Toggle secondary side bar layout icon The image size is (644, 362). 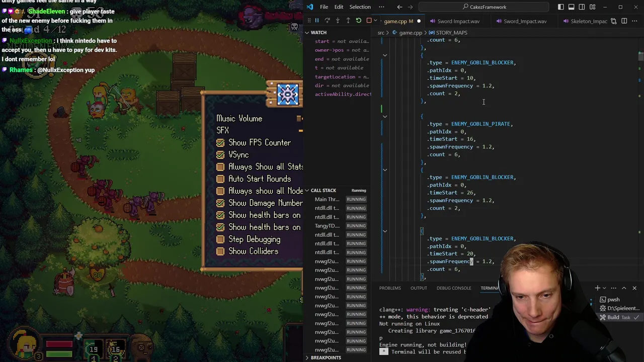pos(582,7)
